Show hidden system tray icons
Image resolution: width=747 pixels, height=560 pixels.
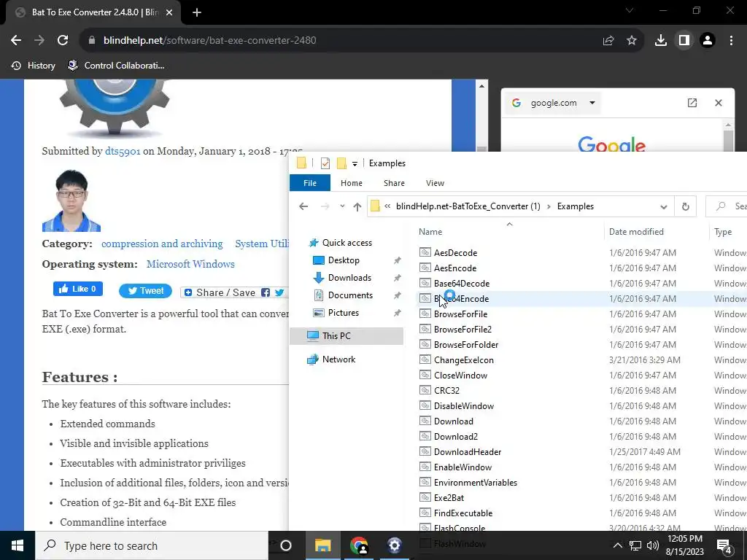617,545
